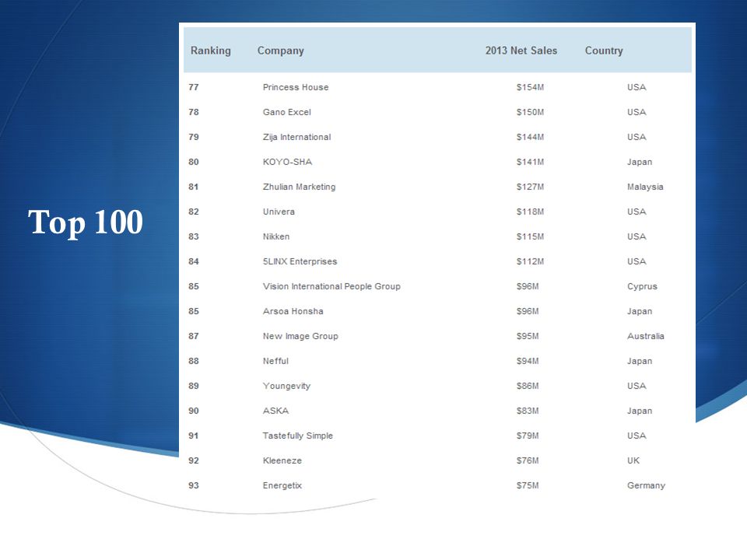Click company name Princess House

tap(296, 87)
